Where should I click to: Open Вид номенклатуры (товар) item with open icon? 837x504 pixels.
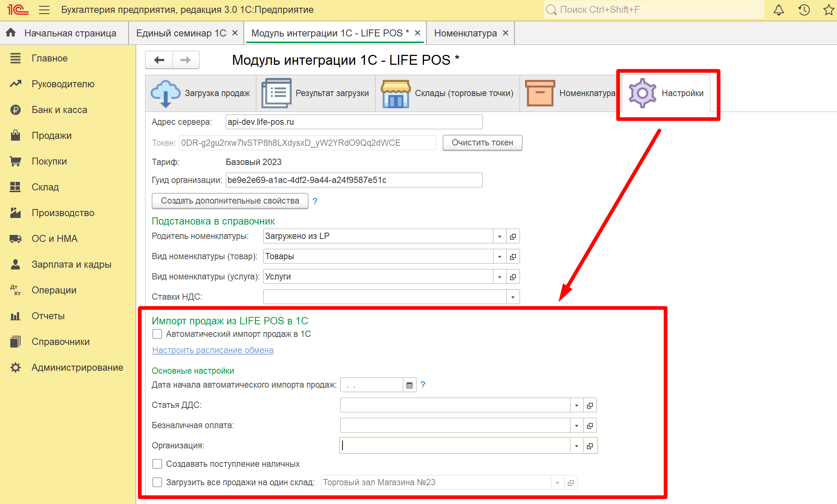pos(513,257)
